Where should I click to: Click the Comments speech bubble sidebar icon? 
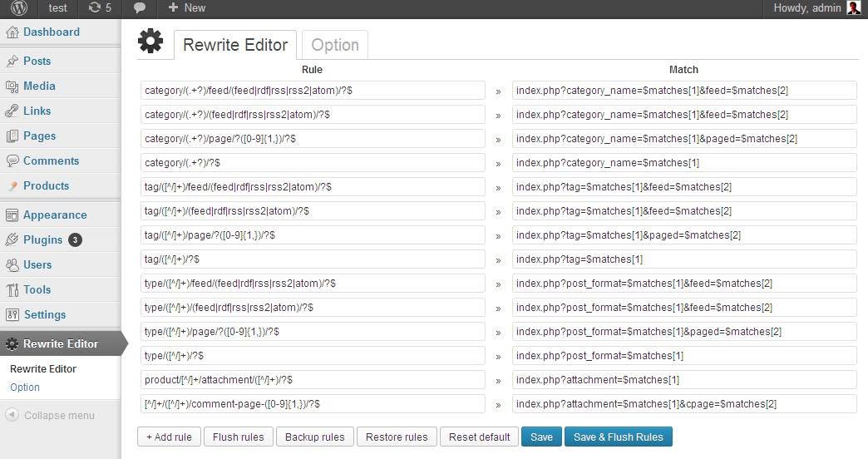12,161
